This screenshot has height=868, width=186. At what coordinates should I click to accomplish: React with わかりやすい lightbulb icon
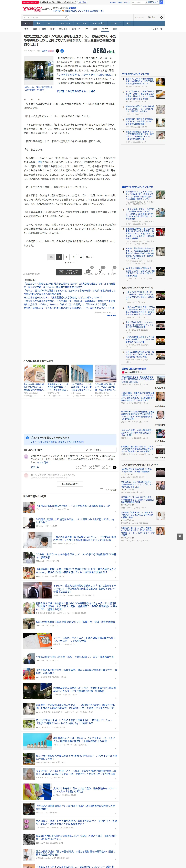[x=100, y=271]
